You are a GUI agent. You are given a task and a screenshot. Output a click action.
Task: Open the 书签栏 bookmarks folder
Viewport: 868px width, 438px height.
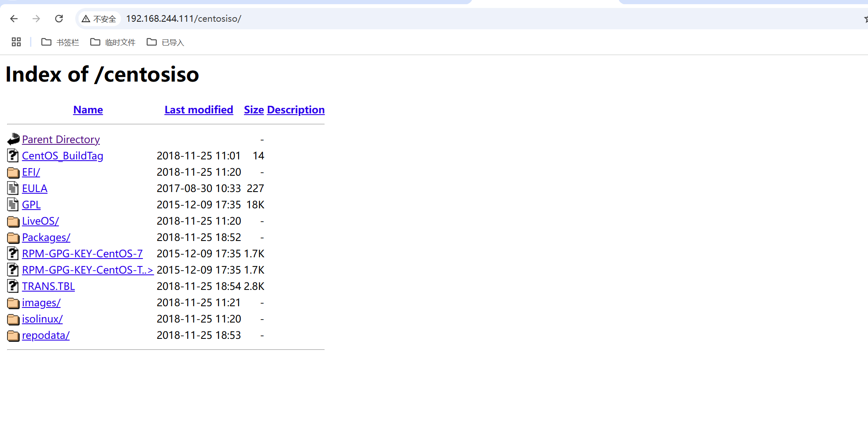[60, 42]
